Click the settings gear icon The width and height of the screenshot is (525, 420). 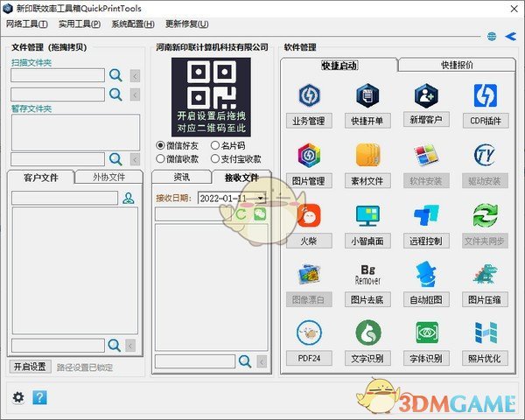point(18,397)
